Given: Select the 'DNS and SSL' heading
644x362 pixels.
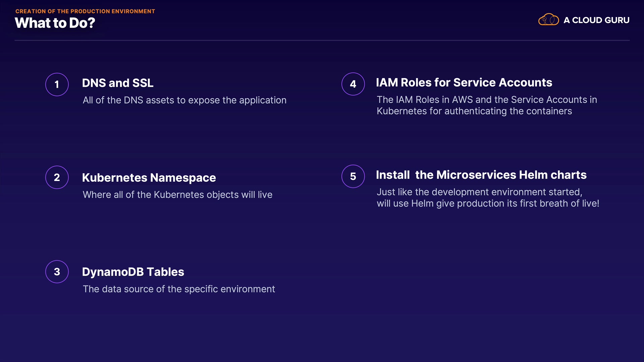Looking at the screenshot, I should 118,83.
